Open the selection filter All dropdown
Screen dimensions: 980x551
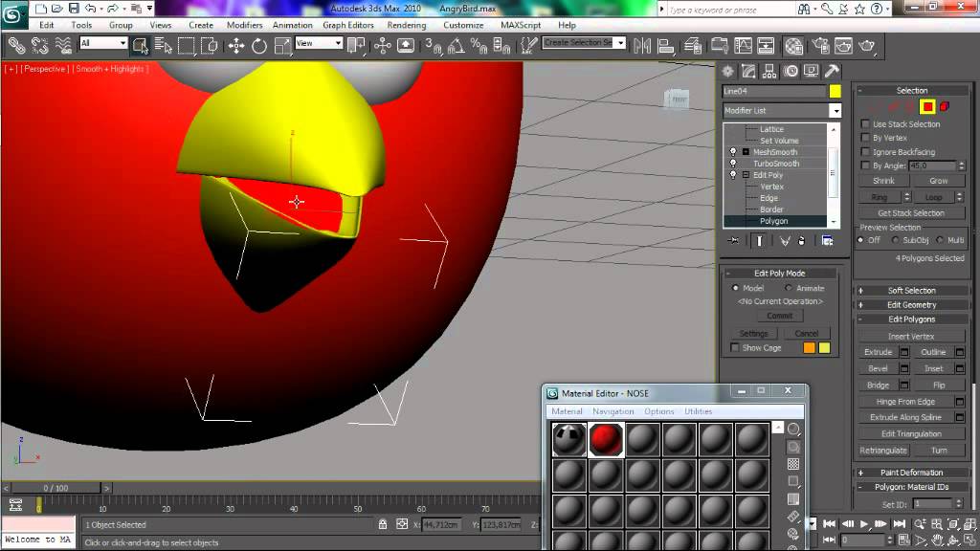coord(103,42)
